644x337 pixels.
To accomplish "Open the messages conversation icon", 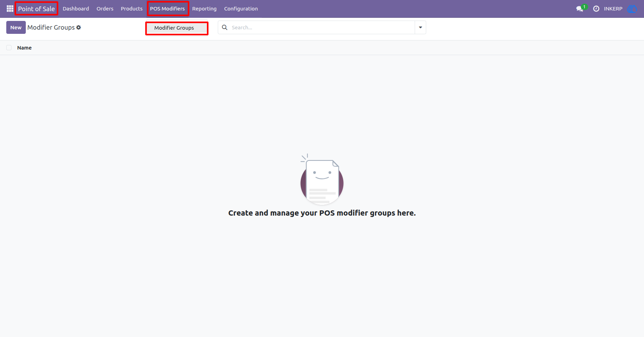I will coord(580,9).
